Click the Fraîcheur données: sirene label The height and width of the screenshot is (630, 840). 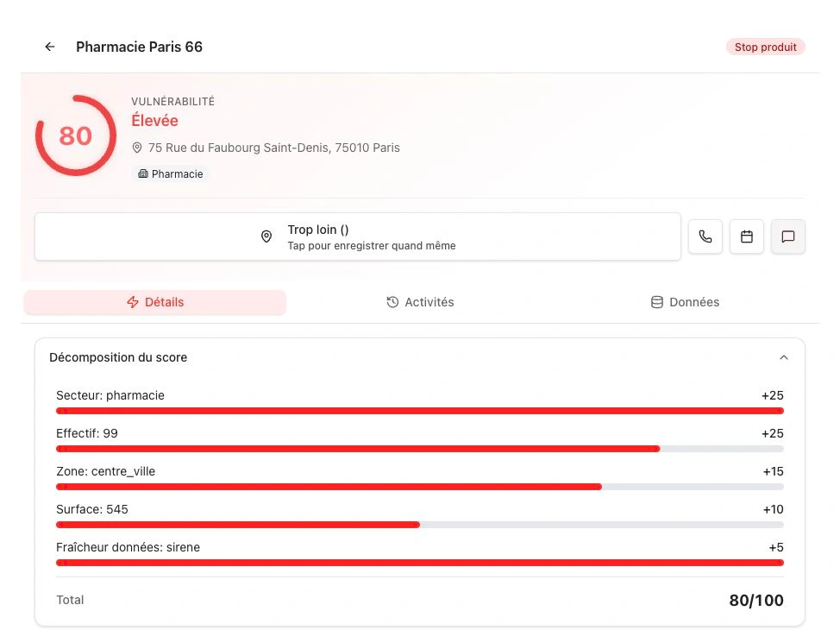[x=128, y=547]
